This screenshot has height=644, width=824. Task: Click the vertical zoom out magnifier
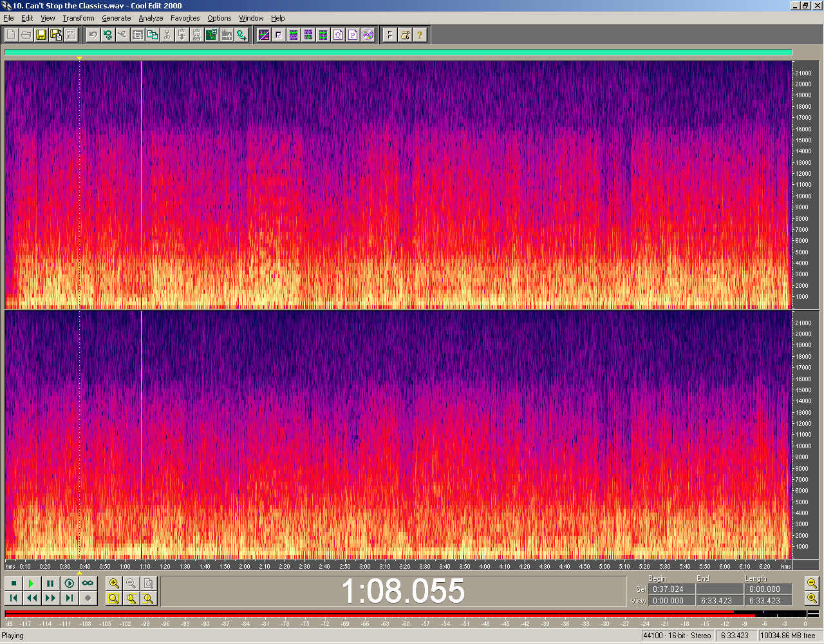(812, 583)
